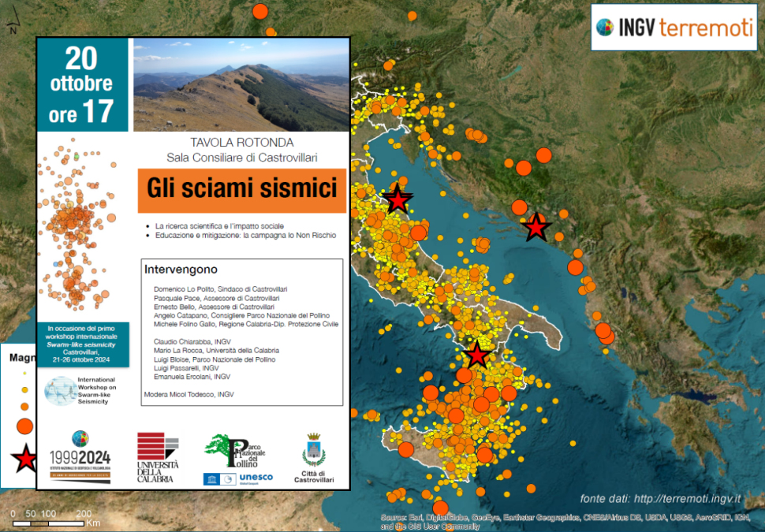Image resolution: width=765 pixels, height=532 pixels.
Task: Click the 'Magn' legend heading
Action: click(x=22, y=358)
